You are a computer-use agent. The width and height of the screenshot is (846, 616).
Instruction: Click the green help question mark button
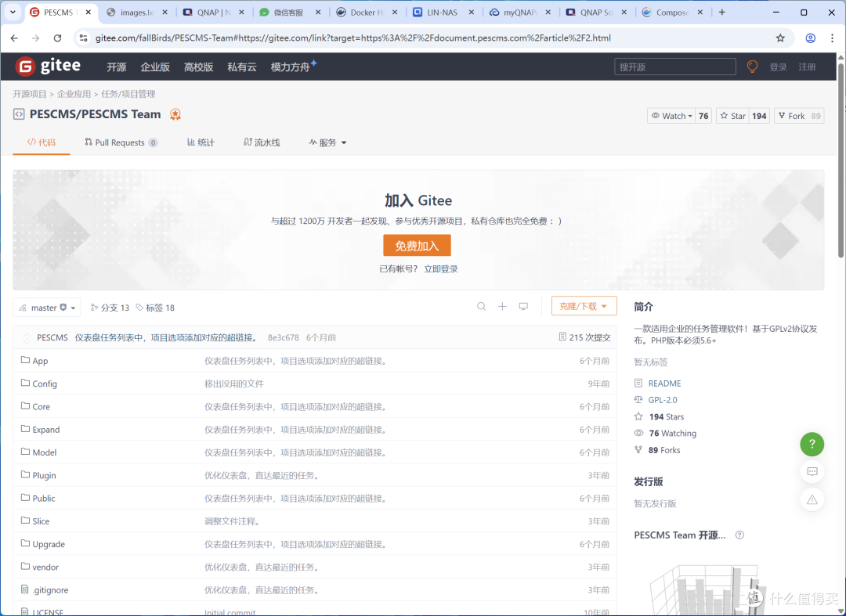point(812,444)
